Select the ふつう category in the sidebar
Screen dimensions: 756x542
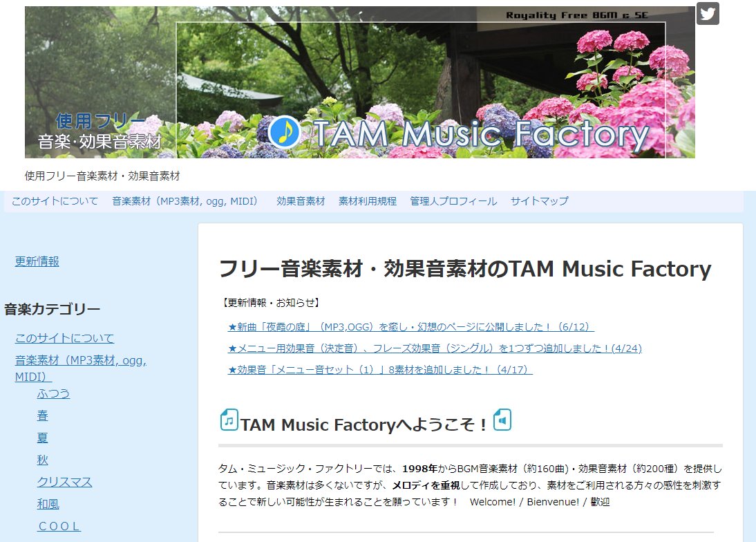[x=54, y=393]
